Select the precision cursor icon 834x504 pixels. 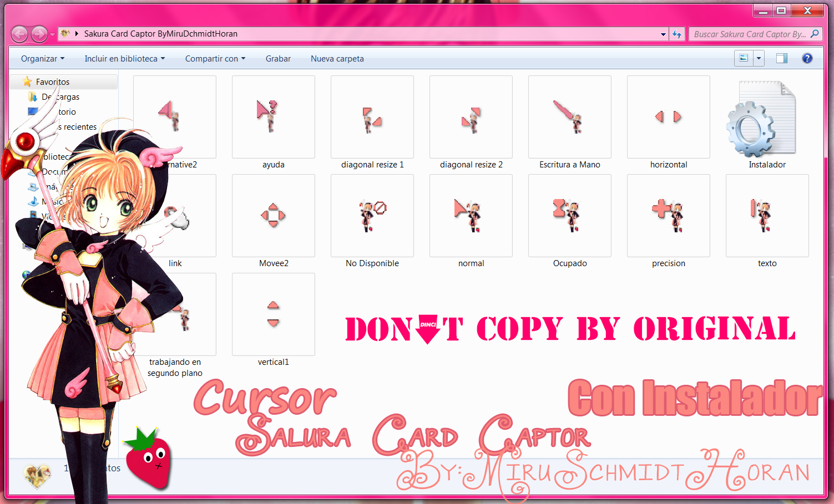click(668, 216)
